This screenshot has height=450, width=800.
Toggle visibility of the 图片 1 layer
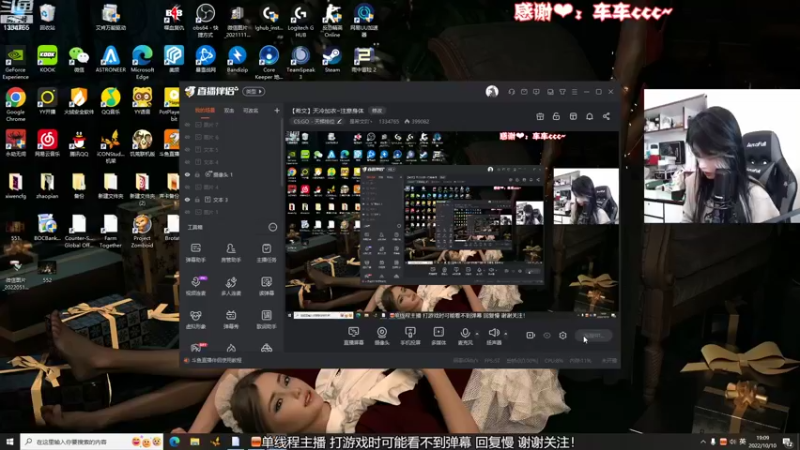(187, 212)
